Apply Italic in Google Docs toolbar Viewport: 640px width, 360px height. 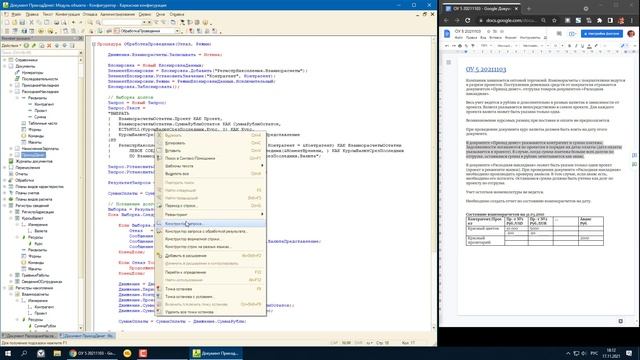click(x=576, y=46)
